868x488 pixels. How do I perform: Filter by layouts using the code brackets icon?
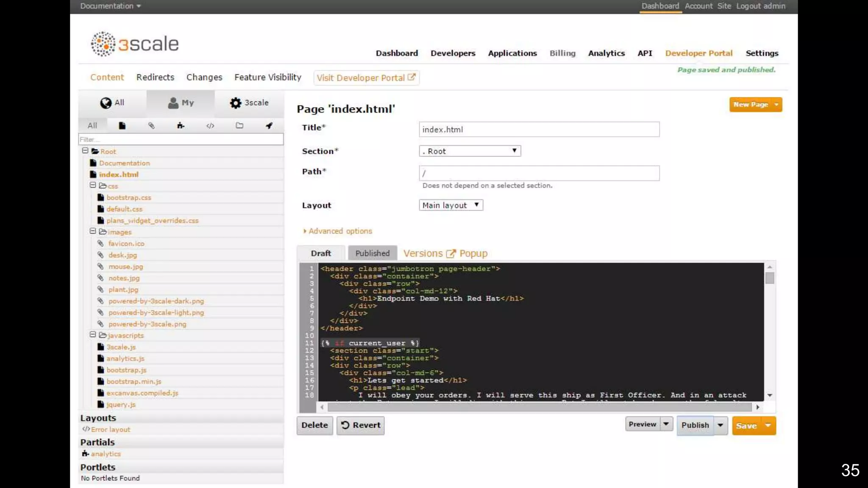tap(210, 125)
